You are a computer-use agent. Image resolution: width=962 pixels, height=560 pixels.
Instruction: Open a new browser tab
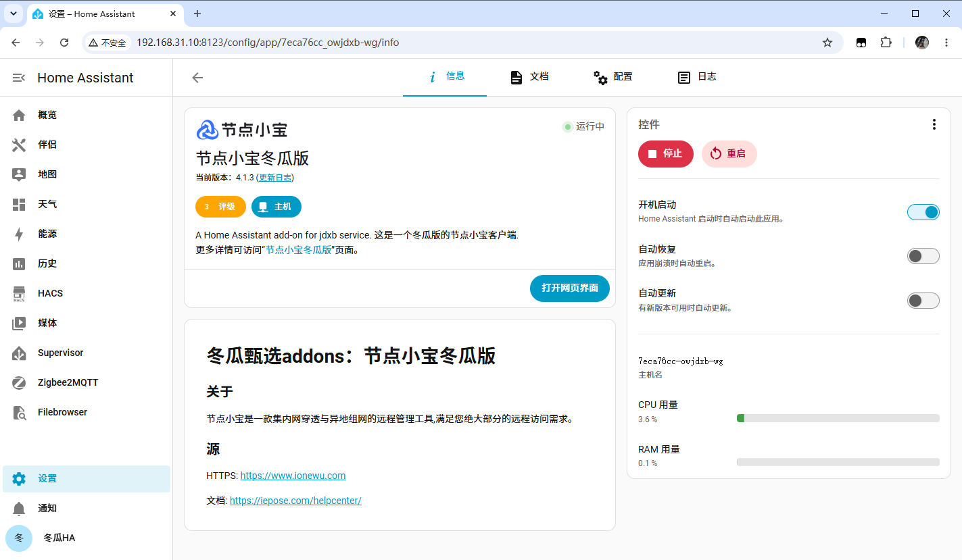point(197,14)
